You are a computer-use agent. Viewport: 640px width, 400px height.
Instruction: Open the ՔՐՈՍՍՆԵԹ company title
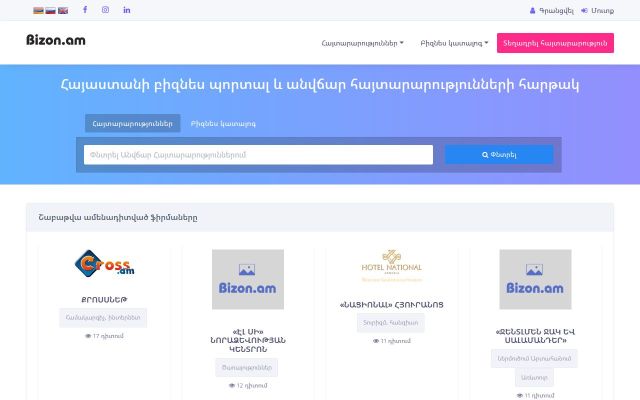104,299
